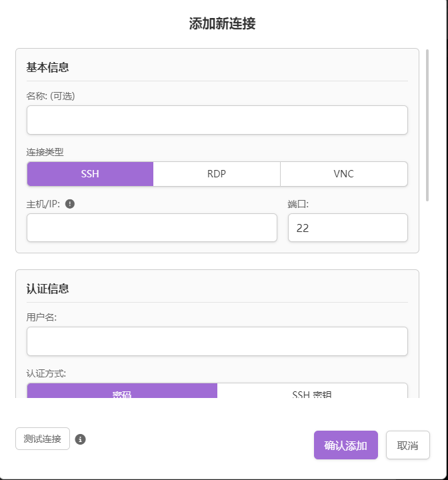Image resolution: width=448 pixels, height=480 pixels.
Task: Switch connection type to RDP
Action: point(217,174)
